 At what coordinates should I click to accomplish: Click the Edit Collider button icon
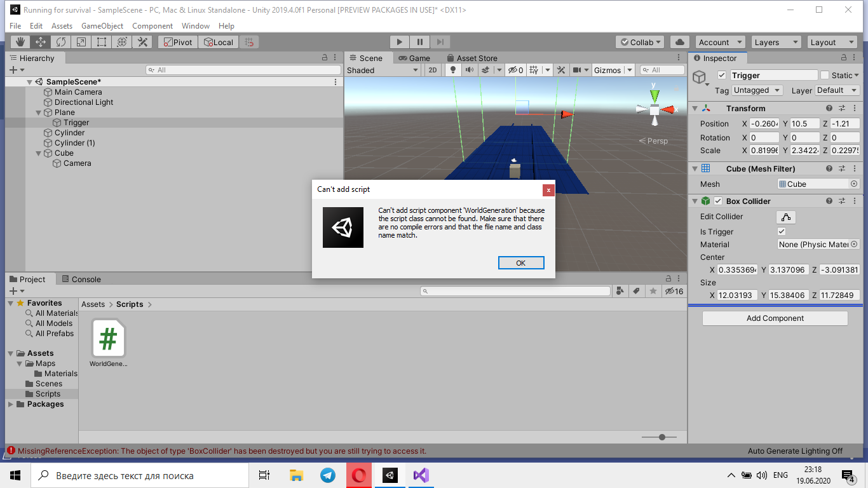(x=787, y=217)
